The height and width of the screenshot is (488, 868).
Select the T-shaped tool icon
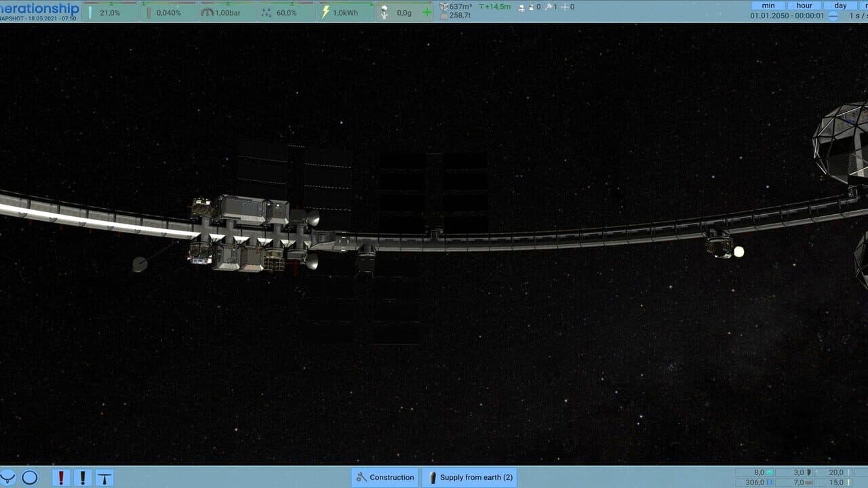[104, 477]
